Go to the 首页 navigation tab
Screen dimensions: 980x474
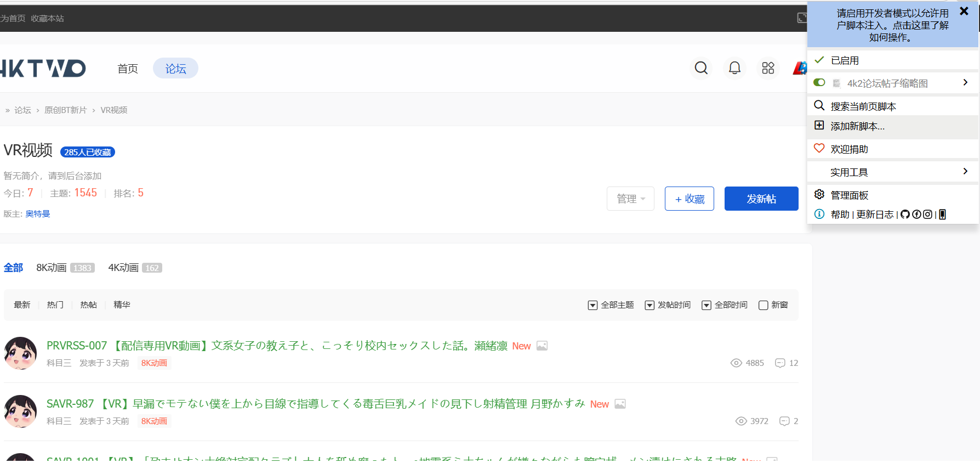point(128,69)
